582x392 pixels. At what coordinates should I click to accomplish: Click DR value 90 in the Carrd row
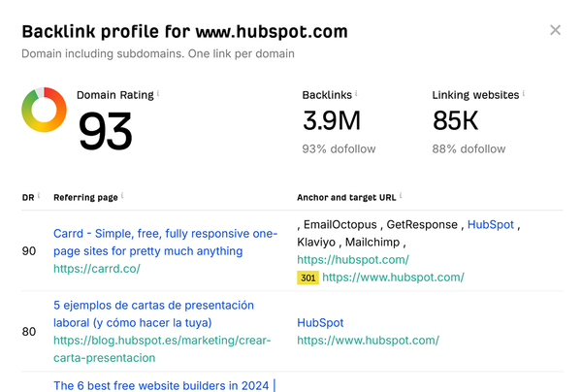pyautogui.click(x=29, y=251)
